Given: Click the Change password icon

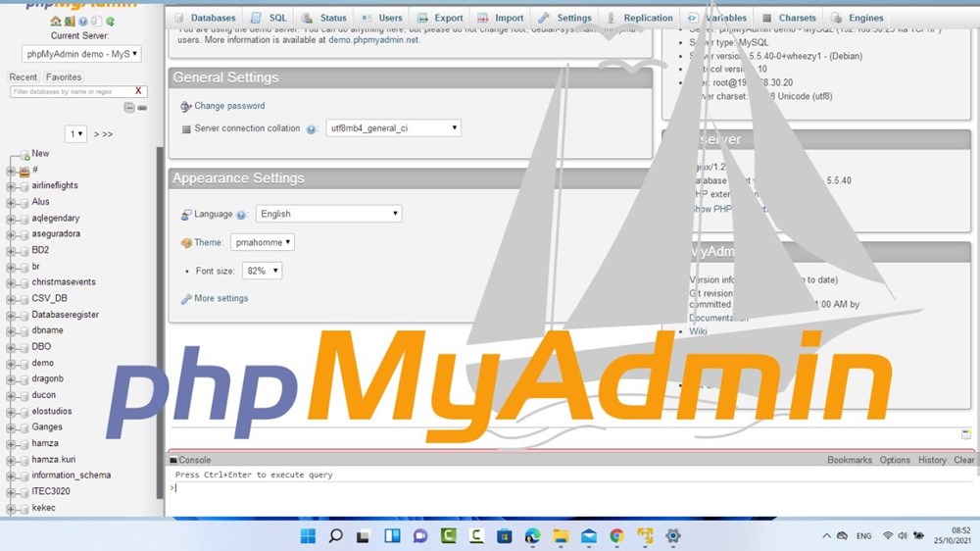Looking at the screenshot, I should coord(185,106).
